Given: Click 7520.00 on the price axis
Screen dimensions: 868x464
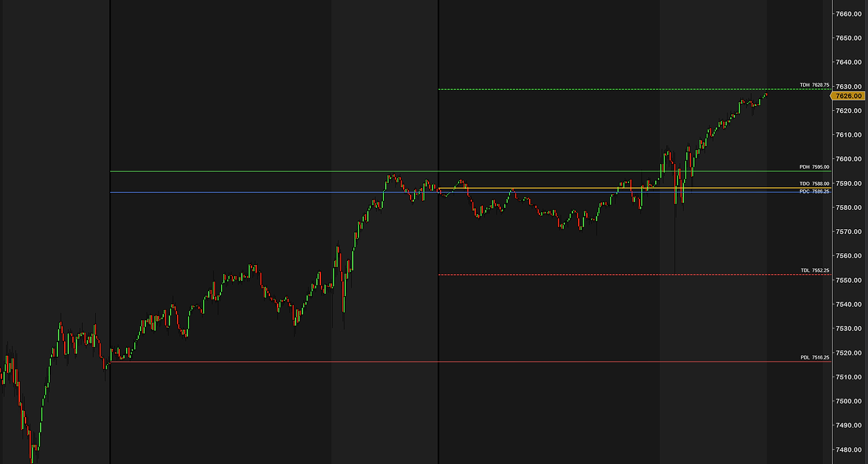Looking at the screenshot, I should tap(849, 353).
